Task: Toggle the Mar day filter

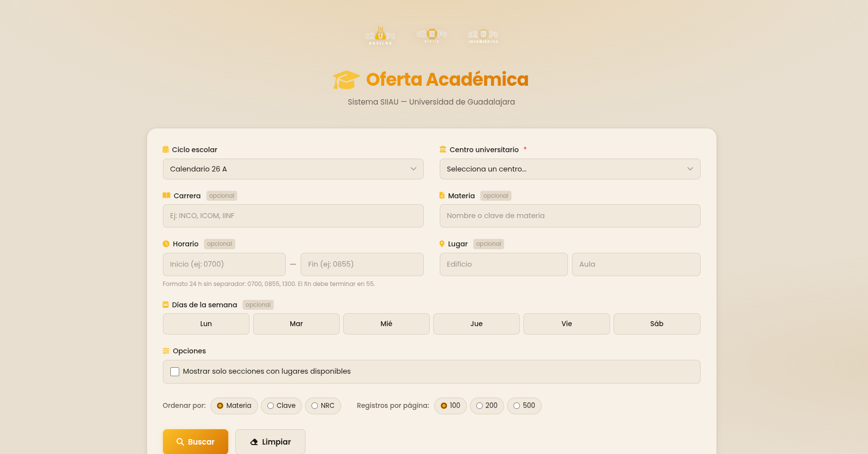Action: coord(296,324)
